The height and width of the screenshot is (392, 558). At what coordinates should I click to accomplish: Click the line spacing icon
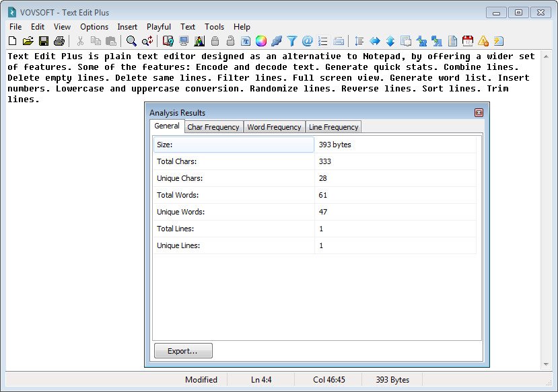tap(359, 41)
